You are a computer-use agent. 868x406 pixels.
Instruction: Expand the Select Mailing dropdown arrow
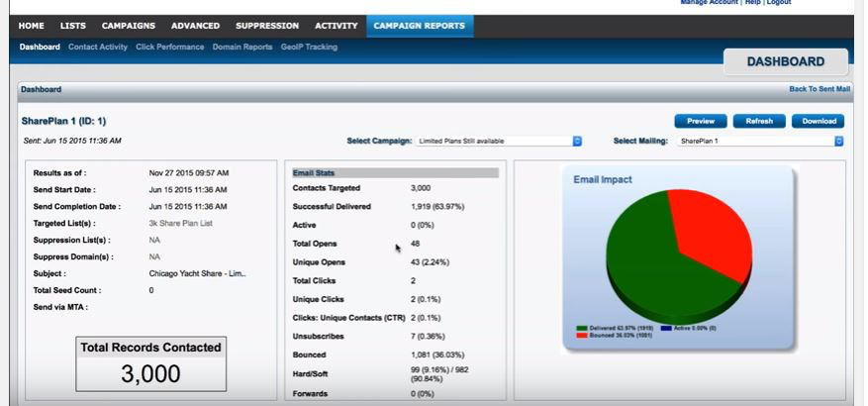838,142
